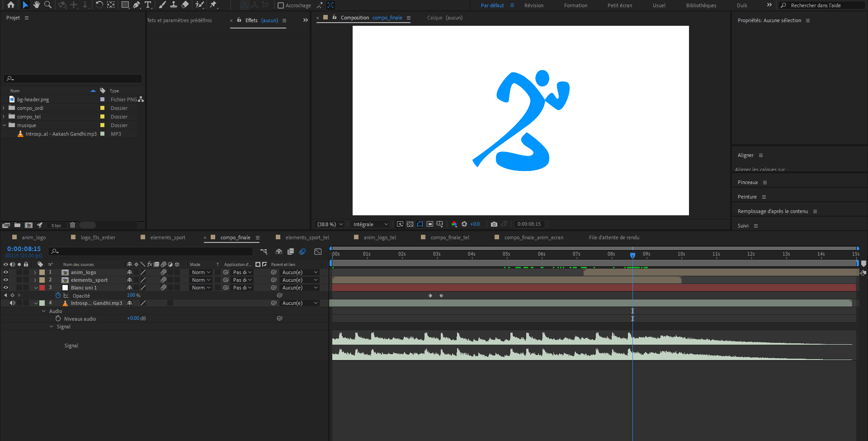Click the Aligner panel header
This screenshot has width=868, height=441.
pyautogui.click(x=745, y=155)
